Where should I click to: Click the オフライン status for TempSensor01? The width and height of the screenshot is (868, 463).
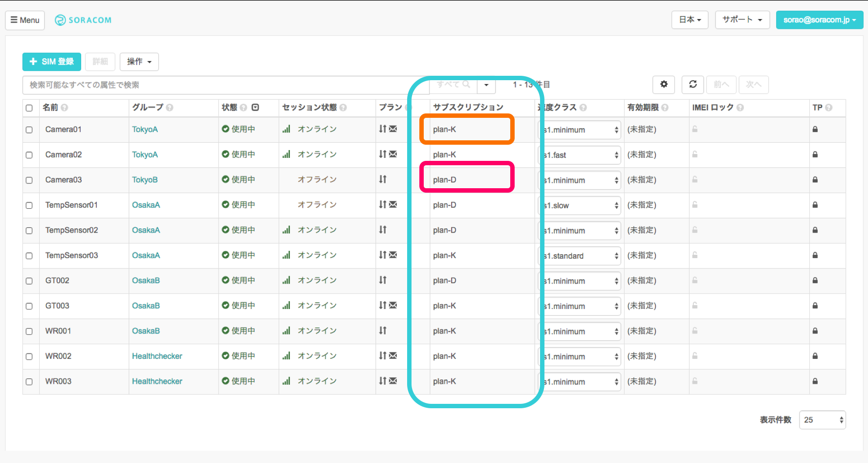point(317,205)
